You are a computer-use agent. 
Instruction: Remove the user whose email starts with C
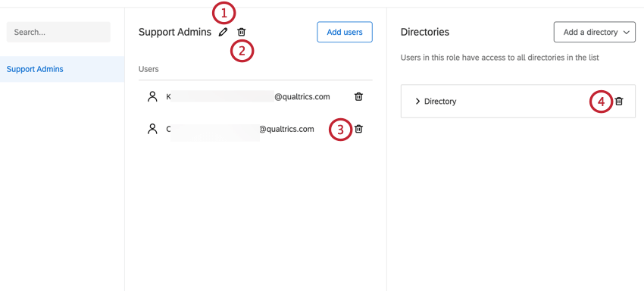[358, 129]
